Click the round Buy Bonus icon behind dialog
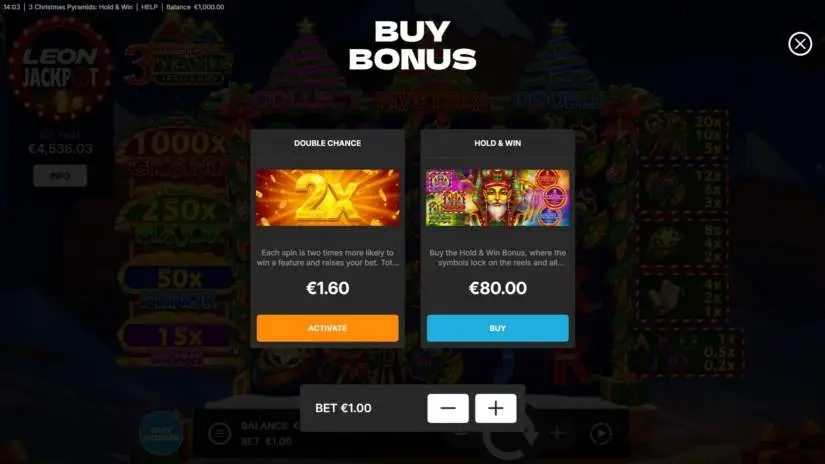The width and height of the screenshot is (825, 464). (161, 433)
